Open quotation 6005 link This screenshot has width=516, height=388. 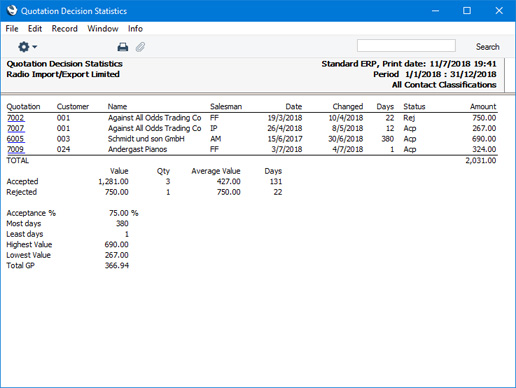[16, 139]
